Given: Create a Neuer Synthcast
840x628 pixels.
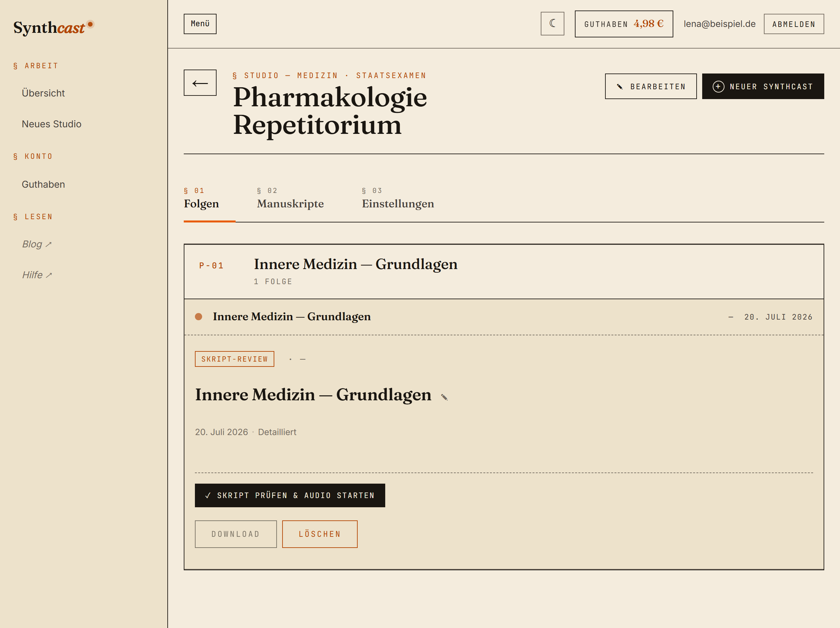Looking at the screenshot, I should point(763,87).
